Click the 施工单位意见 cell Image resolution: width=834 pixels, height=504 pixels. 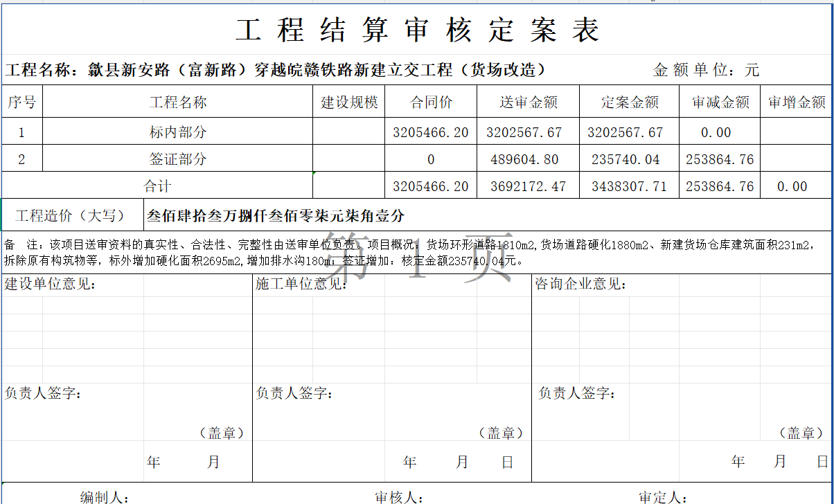coord(301,284)
